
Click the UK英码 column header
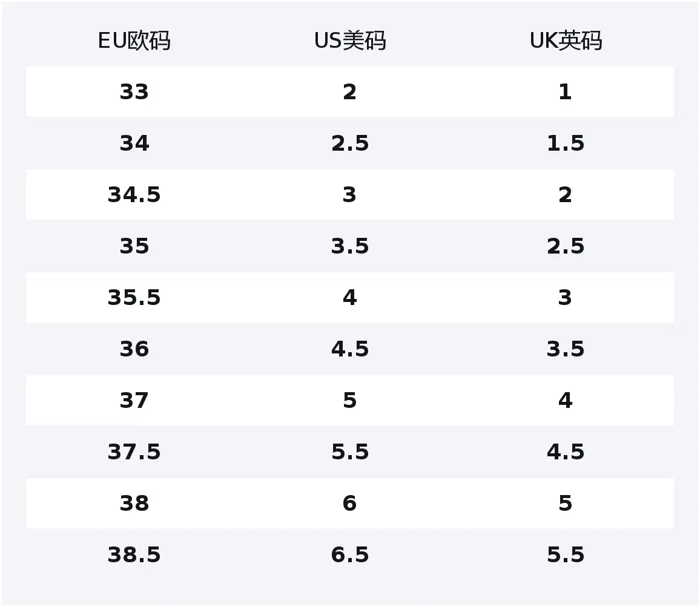click(566, 41)
